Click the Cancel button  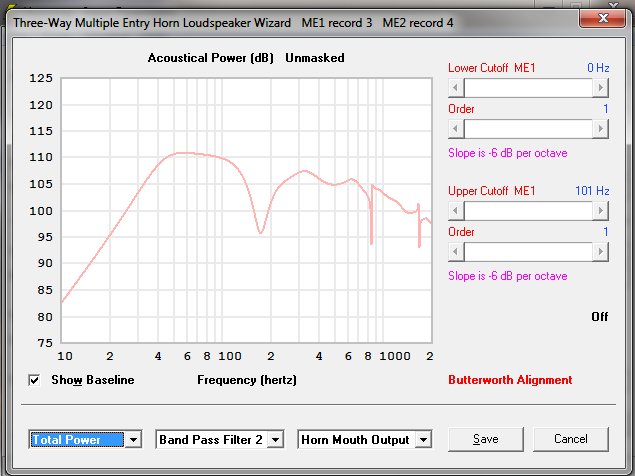(x=571, y=439)
